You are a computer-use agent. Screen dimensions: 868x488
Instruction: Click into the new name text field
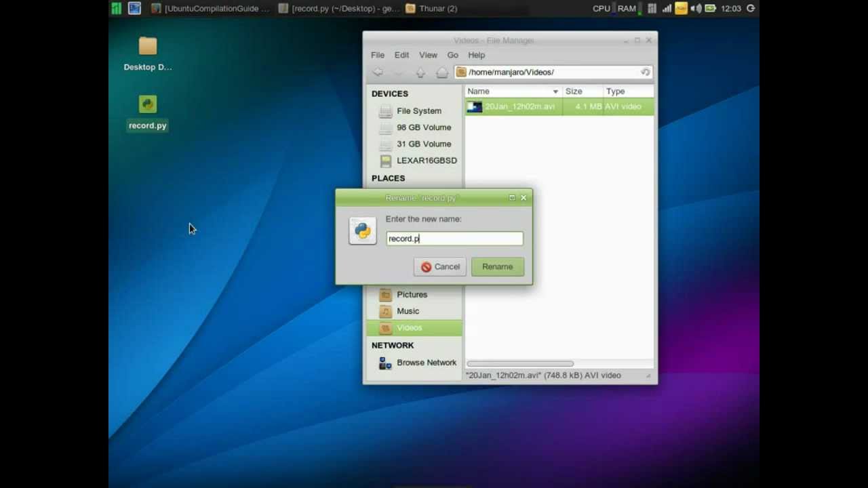[x=454, y=239]
